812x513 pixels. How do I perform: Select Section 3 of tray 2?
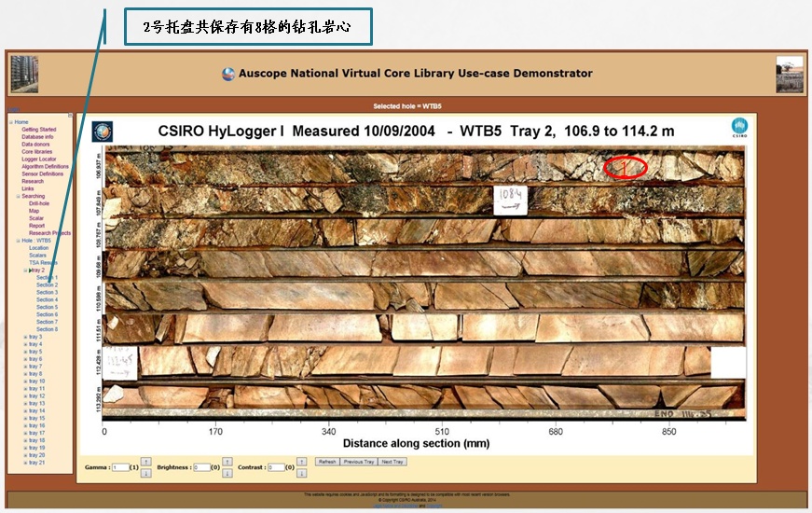point(48,292)
